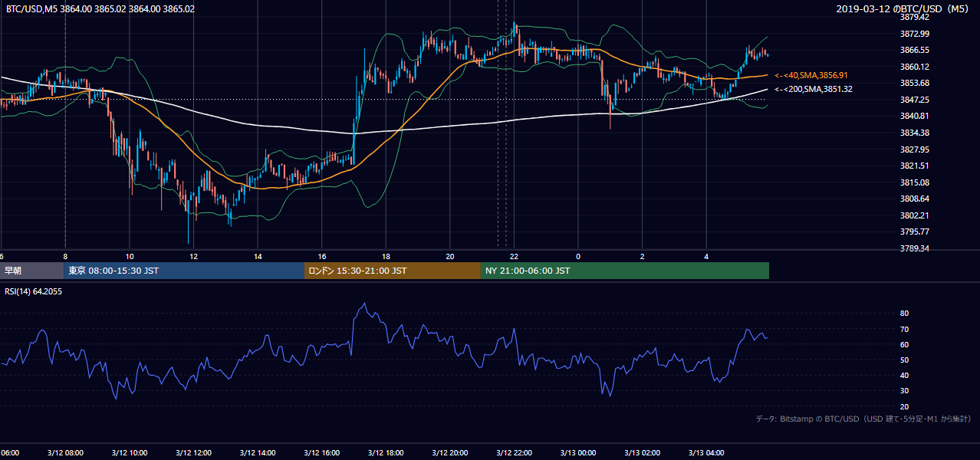980x460 pixels.
Task: Click the 東京 08:00-15:30 JST session bar
Action: coord(184,271)
